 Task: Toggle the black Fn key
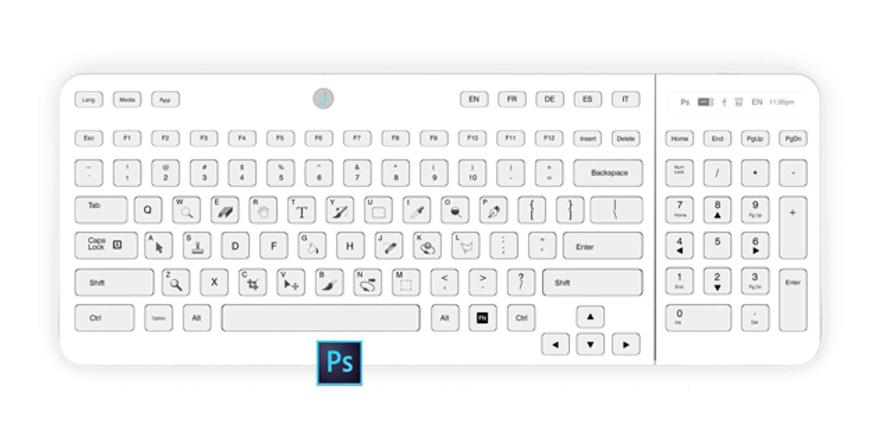click(482, 318)
